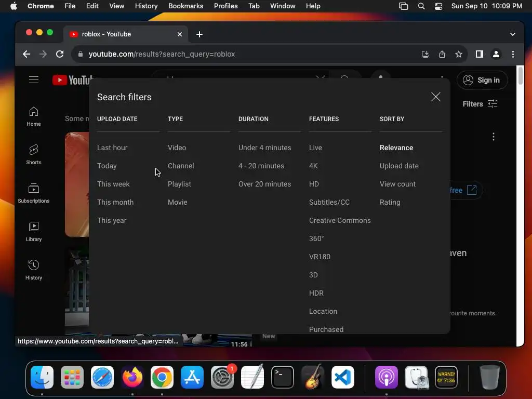Close the Search filters dialog
The width and height of the screenshot is (532, 399).
point(436,97)
